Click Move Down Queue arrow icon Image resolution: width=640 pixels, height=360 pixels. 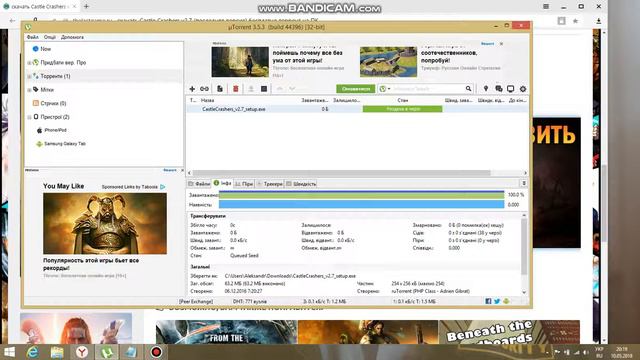coord(292,89)
